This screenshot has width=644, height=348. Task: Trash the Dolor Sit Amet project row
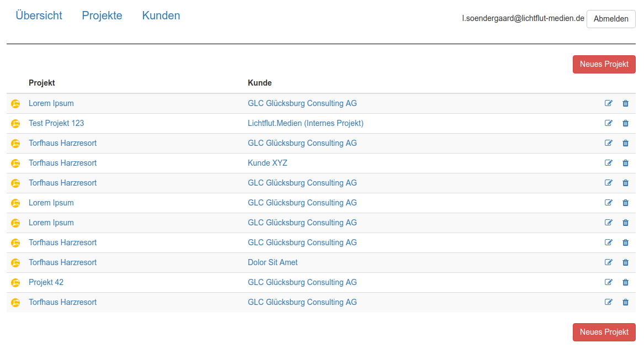coord(625,262)
